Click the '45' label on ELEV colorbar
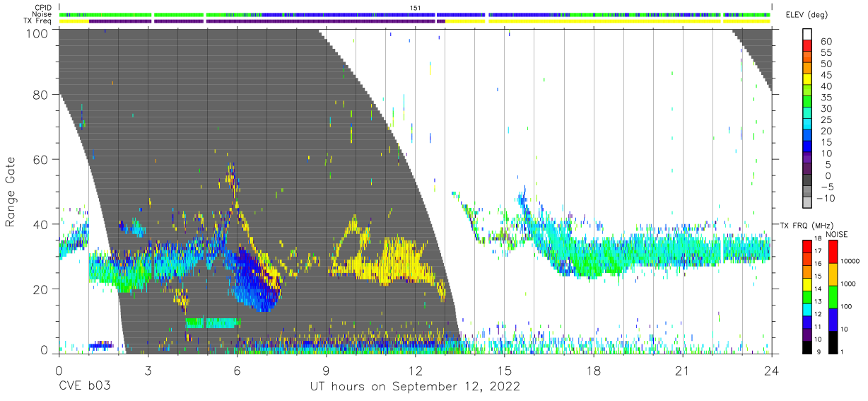The height and width of the screenshot is (401, 868). [x=825, y=74]
